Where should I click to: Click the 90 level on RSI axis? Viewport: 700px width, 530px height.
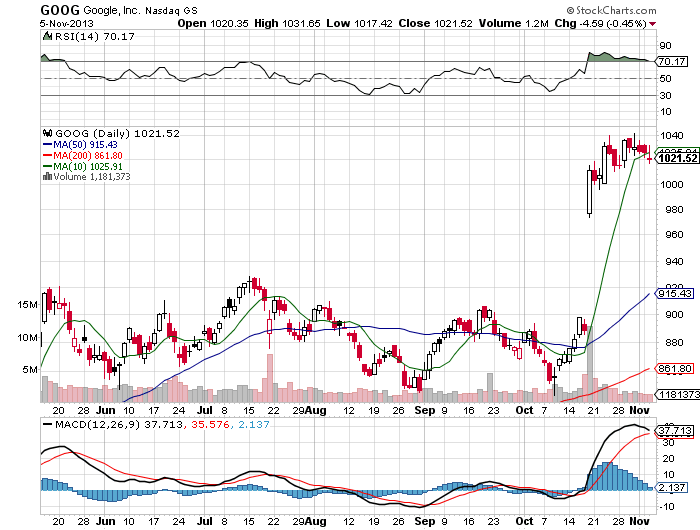point(665,45)
